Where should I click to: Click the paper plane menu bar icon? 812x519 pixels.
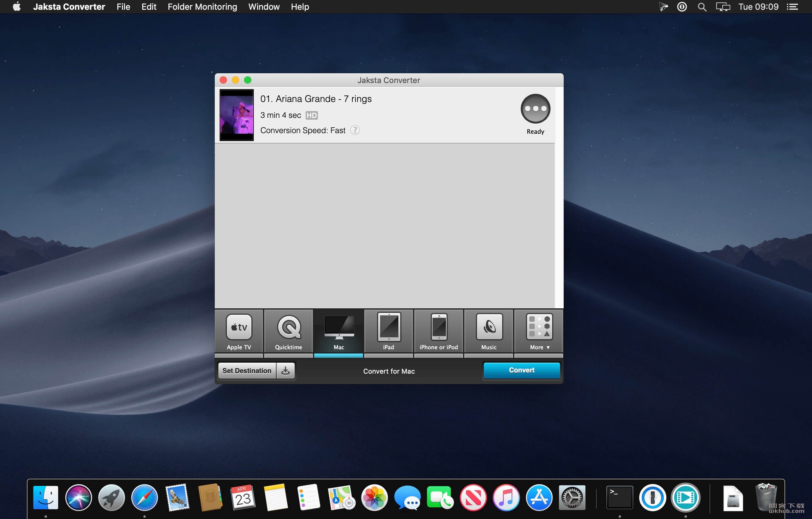(663, 7)
